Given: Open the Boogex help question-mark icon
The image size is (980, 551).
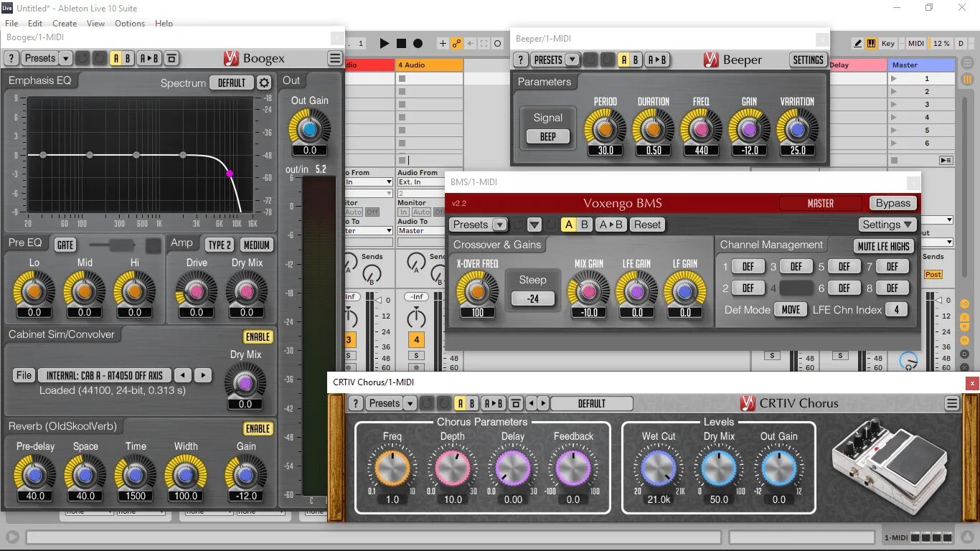Looking at the screenshot, I should point(11,58).
